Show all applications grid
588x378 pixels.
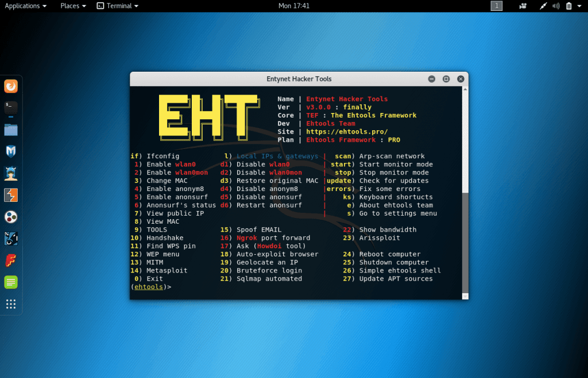pos(11,304)
